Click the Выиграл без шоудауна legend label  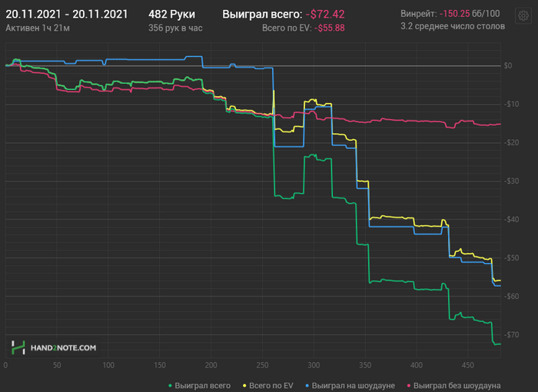tap(457, 386)
